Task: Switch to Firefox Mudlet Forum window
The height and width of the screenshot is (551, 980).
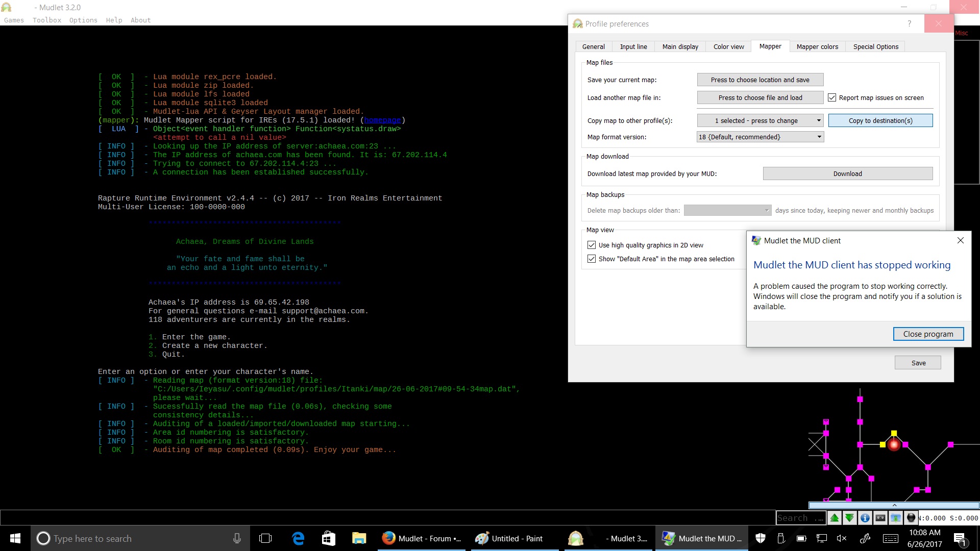Action: 422,538
